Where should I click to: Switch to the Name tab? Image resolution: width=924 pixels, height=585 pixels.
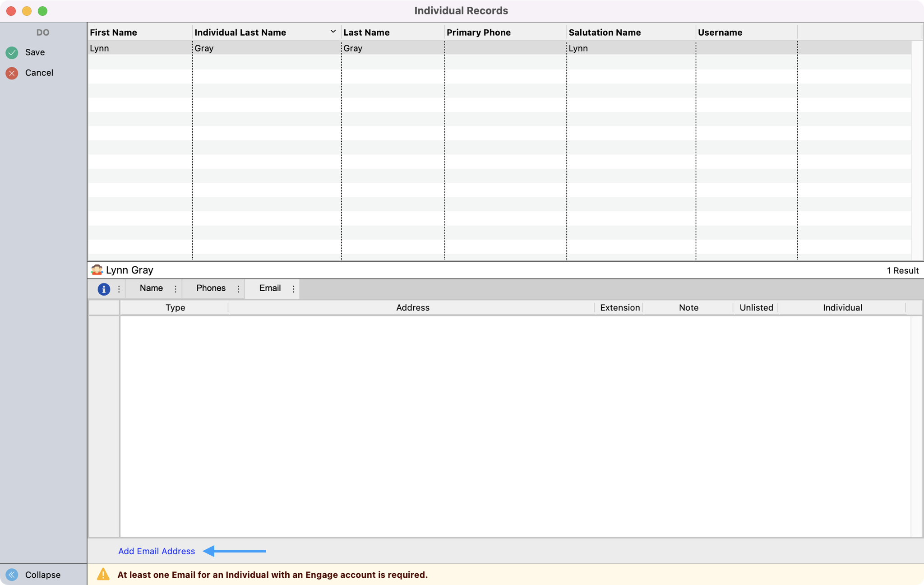[151, 288]
